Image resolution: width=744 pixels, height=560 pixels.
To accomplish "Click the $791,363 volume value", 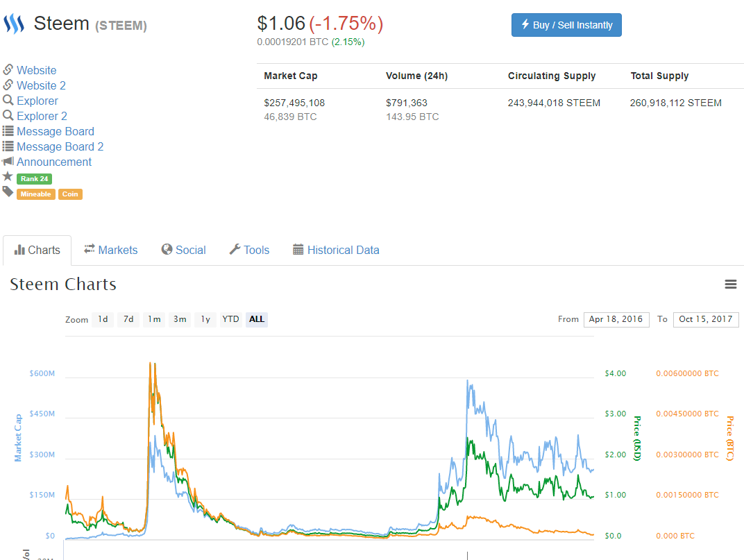I will point(406,103).
